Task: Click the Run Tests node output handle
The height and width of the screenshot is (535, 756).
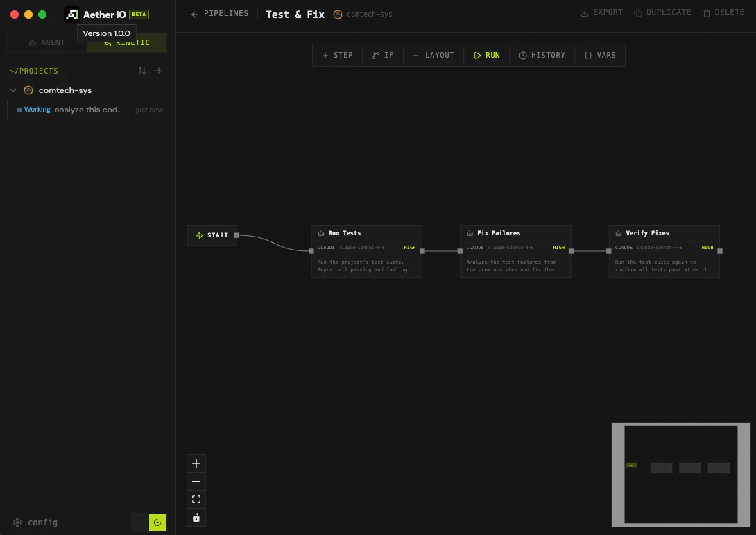Action: pyautogui.click(x=422, y=251)
